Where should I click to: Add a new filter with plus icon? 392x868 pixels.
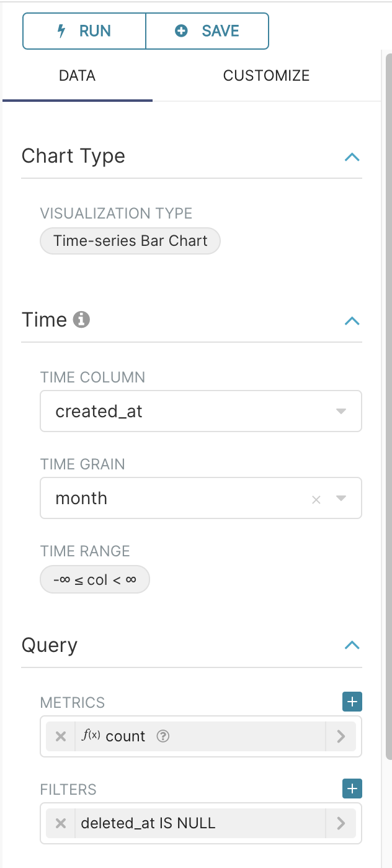coord(352,789)
